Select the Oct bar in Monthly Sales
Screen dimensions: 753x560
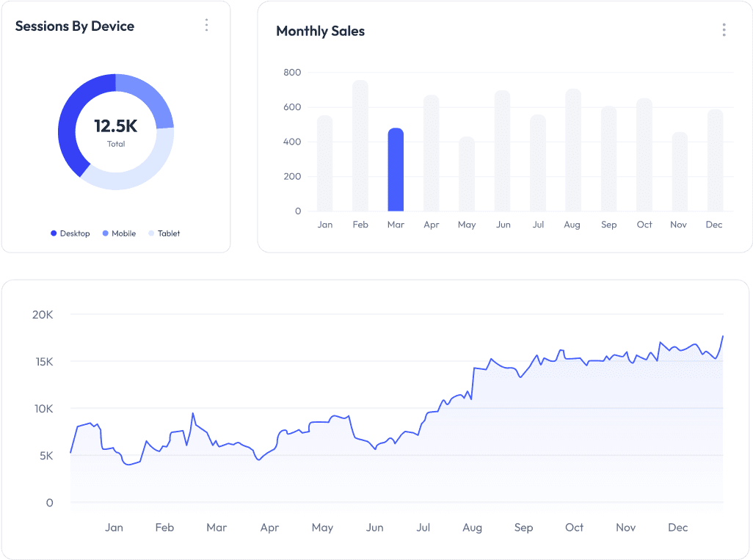point(644,155)
